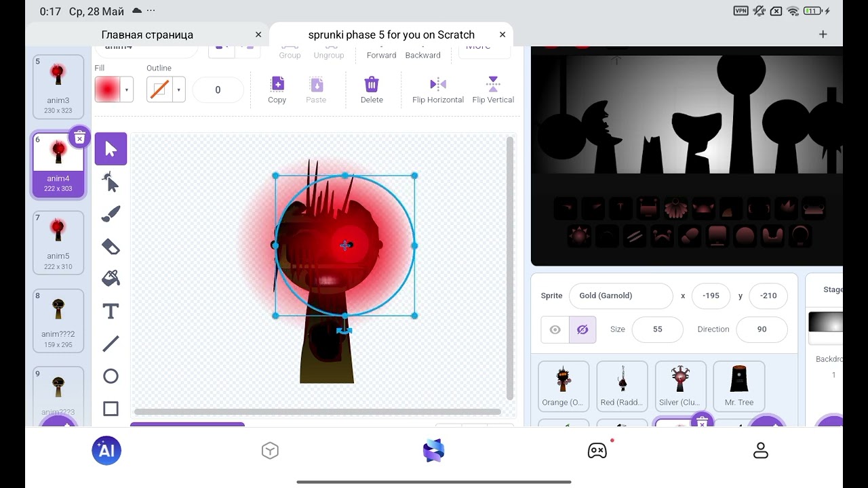Send the shape Backward
Viewport: 868px width, 488px height.
point(423,54)
